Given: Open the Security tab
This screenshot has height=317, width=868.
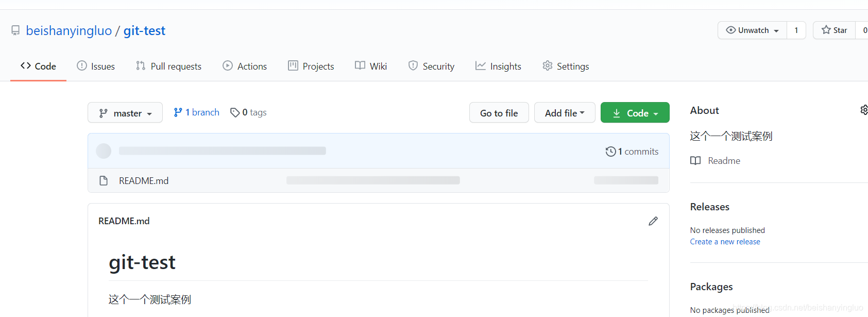Looking at the screenshot, I should tap(431, 66).
